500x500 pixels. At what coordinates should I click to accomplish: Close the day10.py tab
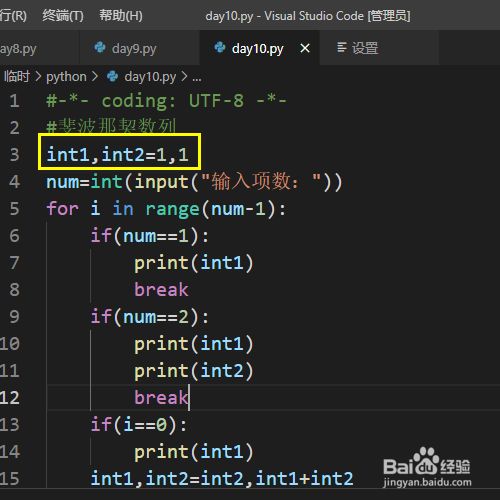tap(305, 48)
